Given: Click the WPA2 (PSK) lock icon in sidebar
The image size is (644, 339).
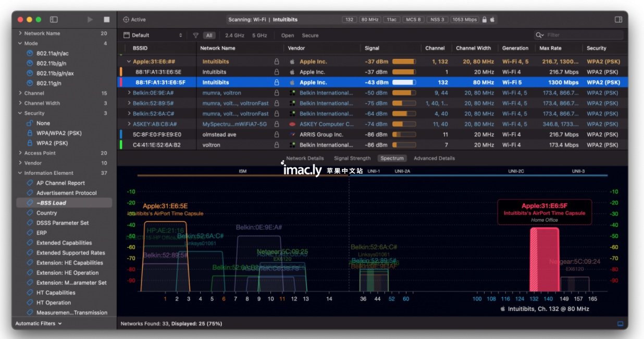Looking at the screenshot, I should [30, 143].
